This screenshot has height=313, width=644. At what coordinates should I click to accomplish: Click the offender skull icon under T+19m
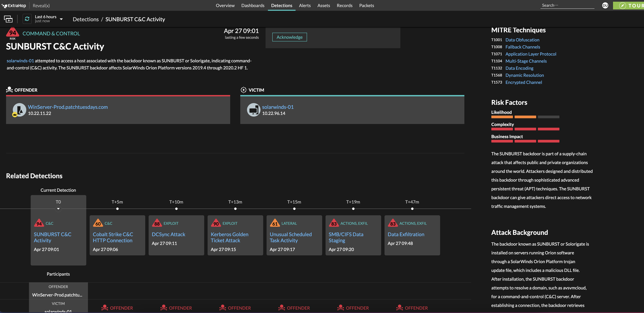tap(341, 307)
